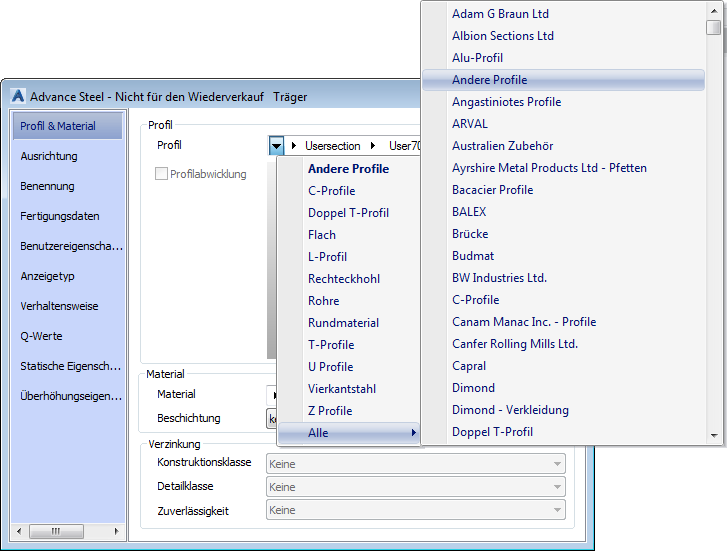Select Capral in the list
The height and width of the screenshot is (551, 727).
coord(563,366)
